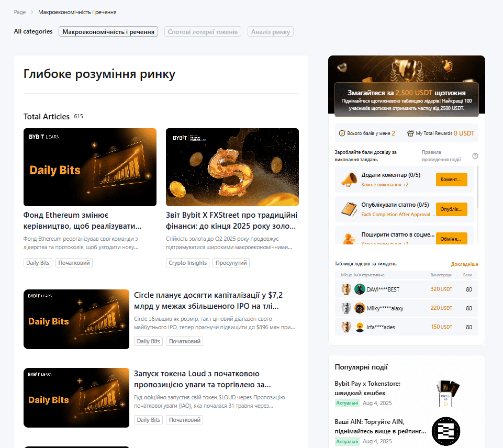Select the All categories tab
503x448 pixels.
pos(33,31)
